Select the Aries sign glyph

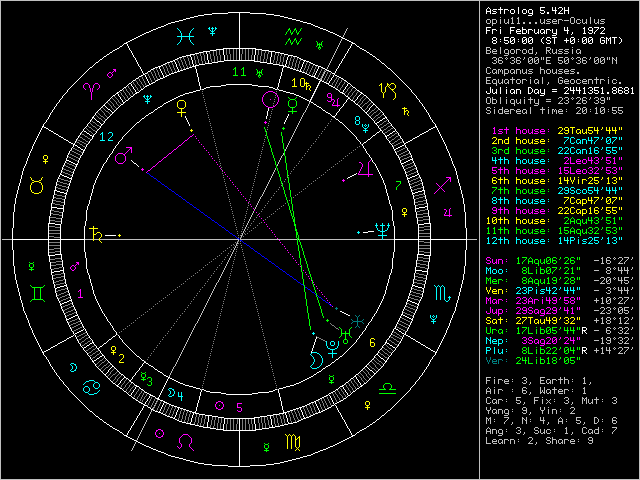coord(91,91)
